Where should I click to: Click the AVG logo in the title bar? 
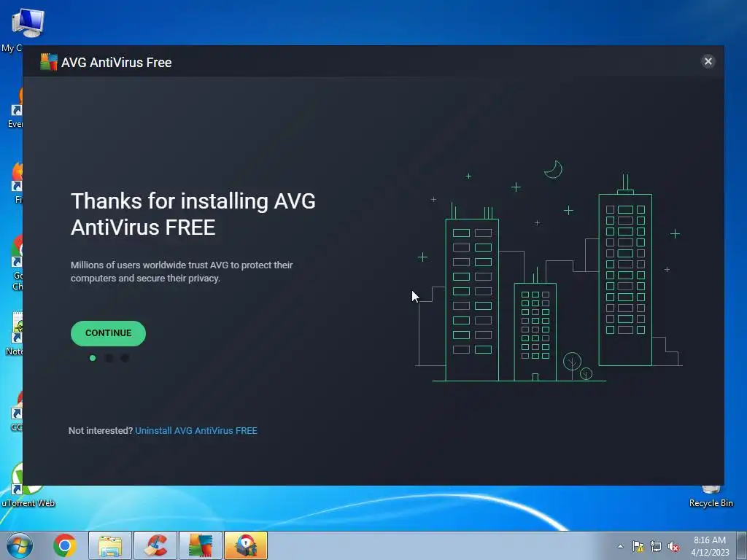[49, 62]
